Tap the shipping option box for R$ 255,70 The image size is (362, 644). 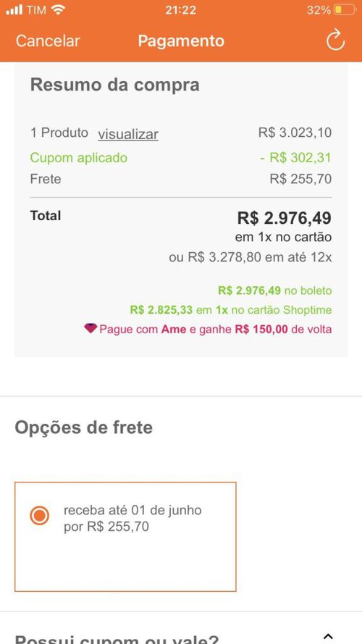click(x=125, y=537)
